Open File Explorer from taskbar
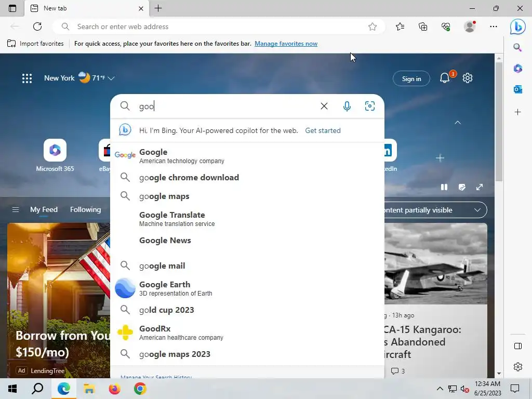The image size is (532, 399). point(89,389)
